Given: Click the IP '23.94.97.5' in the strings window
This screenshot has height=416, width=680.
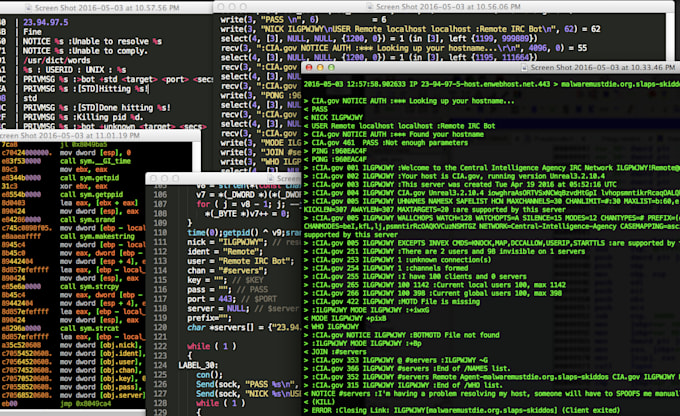Looking at the screenshot, I should pyautogui.click(x=46, y=22).
